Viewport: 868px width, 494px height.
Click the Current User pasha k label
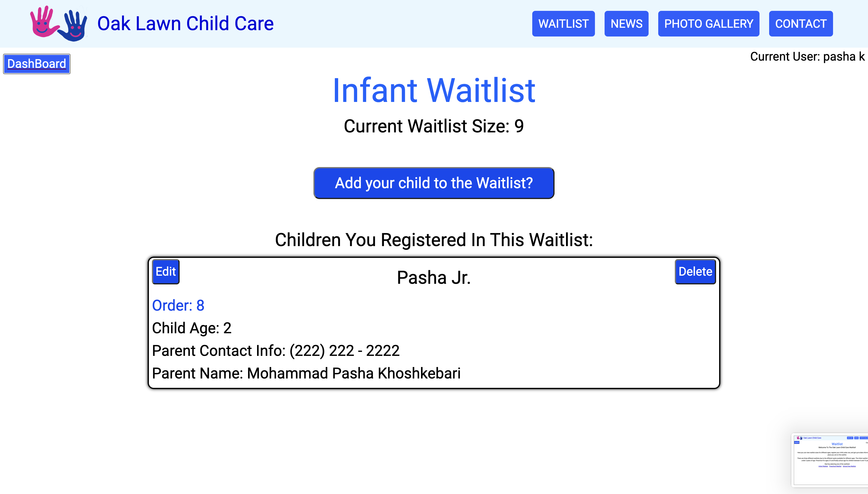pyautogui.click(x=807, y=56)
